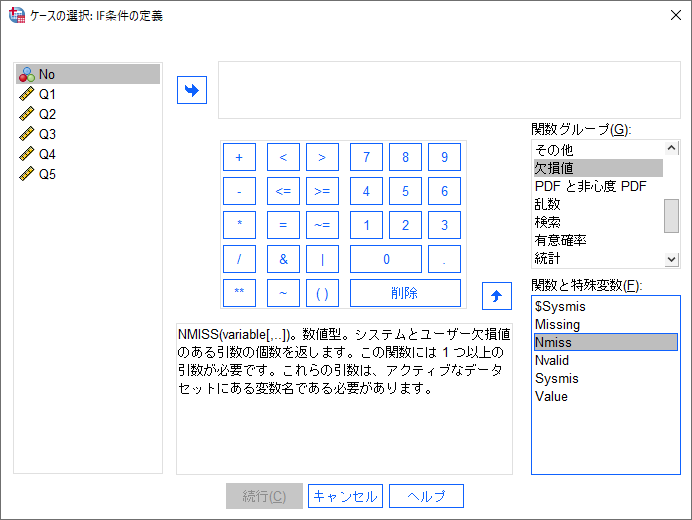Click the divide slash key
Screen dimensions: 692x520
(239, 259)
